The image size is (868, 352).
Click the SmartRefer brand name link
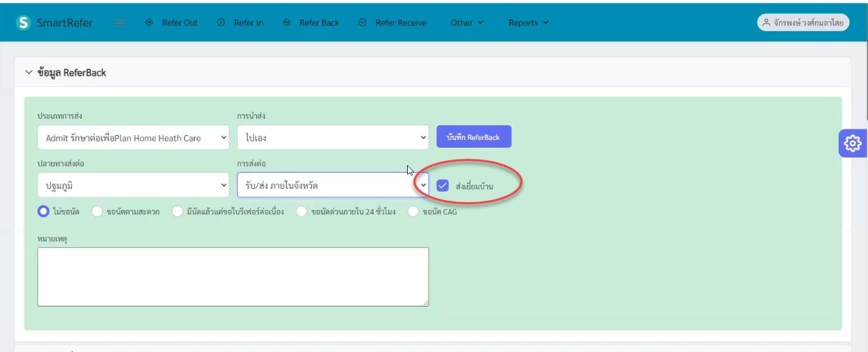[x=65, y=22]
